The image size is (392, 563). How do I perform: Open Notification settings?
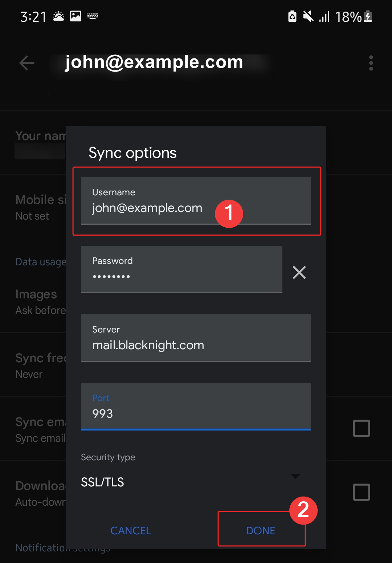click(62, 547)
